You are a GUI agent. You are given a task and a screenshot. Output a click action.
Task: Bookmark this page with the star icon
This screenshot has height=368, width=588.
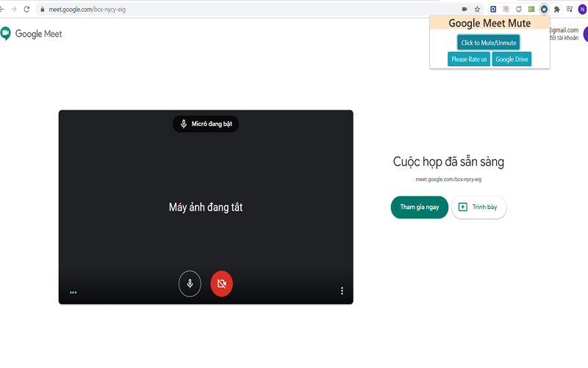click(477, 9)
